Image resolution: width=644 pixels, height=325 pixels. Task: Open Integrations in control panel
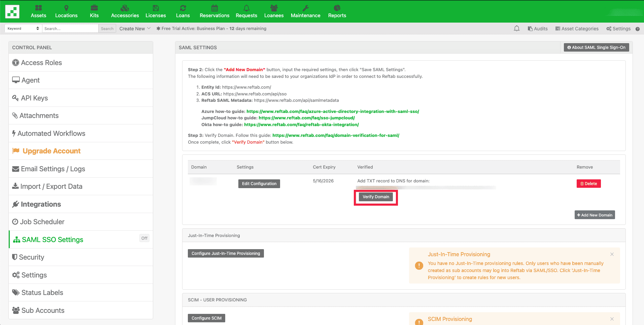pos(81,204)
